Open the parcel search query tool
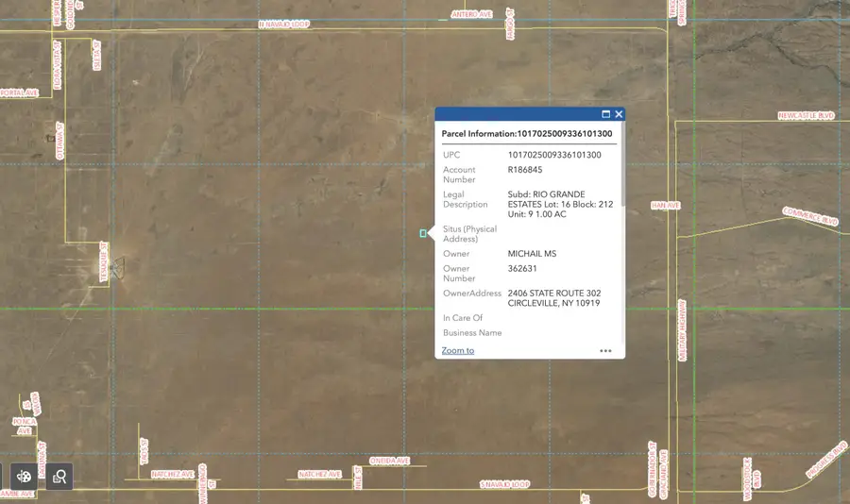This screenshot has width=850, height=504. coord(59,477)
